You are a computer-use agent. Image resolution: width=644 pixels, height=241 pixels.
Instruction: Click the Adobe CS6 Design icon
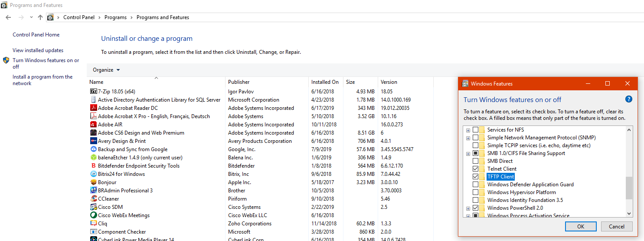tap(93, 133)
